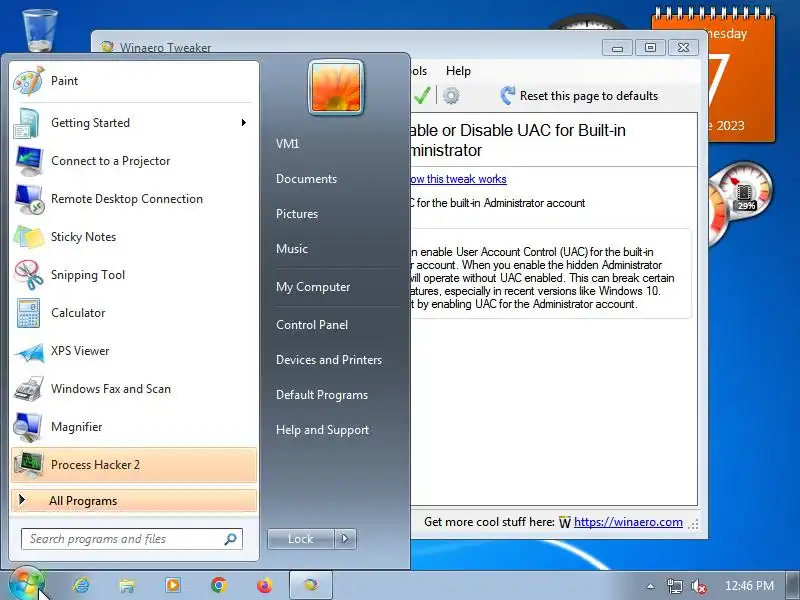
Task: Click the Start orb button
Action: [26, 585]
